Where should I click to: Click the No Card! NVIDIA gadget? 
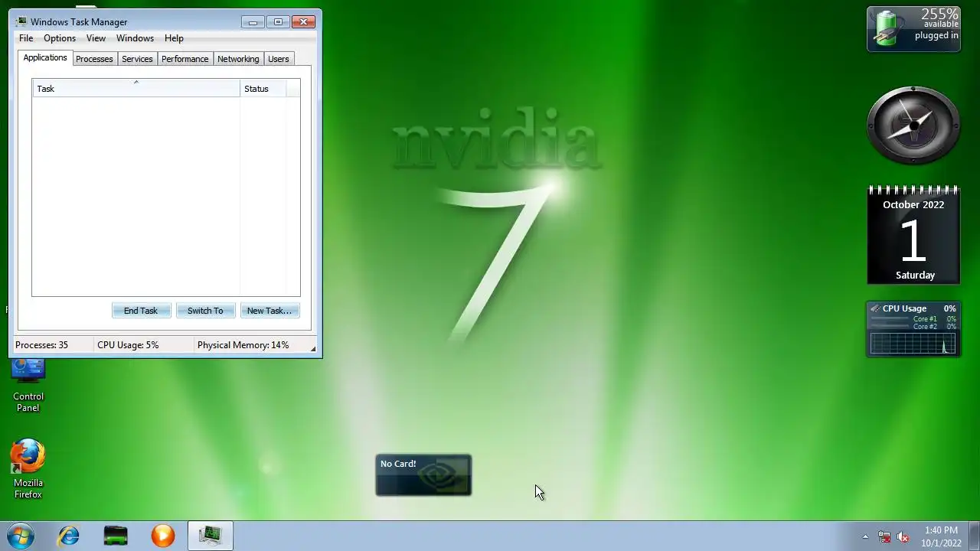tap(423, 475)
